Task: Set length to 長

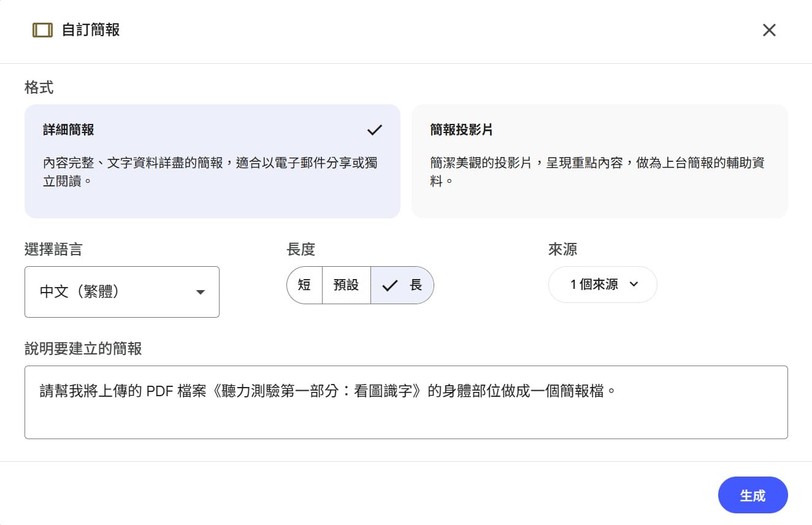Action: click(402, 285)
